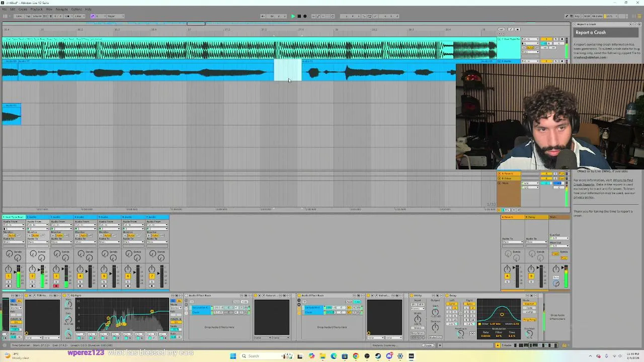Viewport: 644px width, 362px height.
Task: Open the Crash Reports help link
Action: [584, 185]
